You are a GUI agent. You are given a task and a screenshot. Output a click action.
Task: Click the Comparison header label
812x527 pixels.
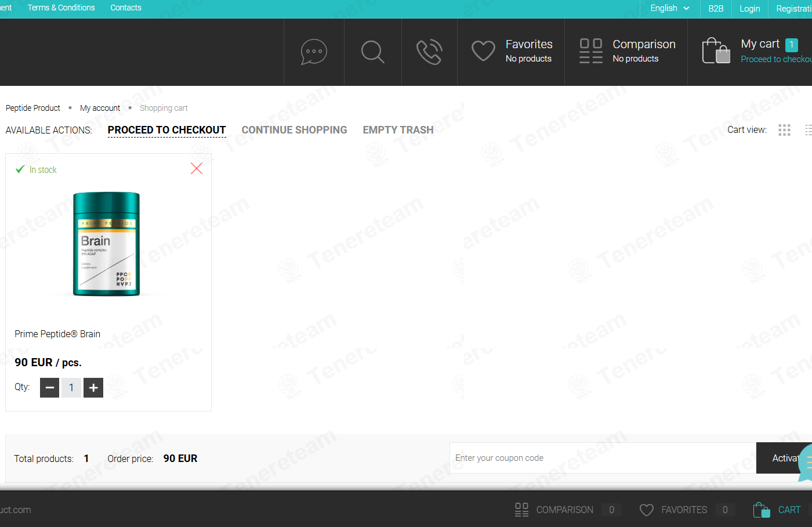click(644, 44)
